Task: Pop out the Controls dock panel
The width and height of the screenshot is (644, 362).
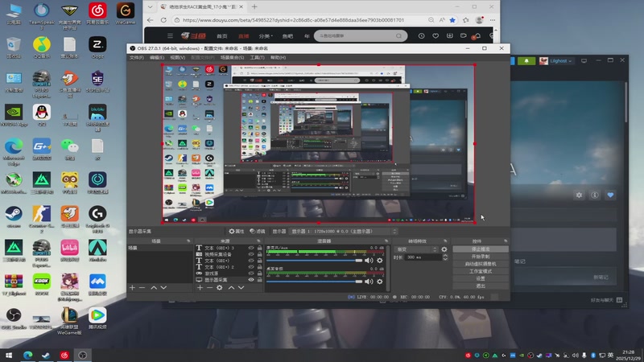Action: tap(506, 241)
